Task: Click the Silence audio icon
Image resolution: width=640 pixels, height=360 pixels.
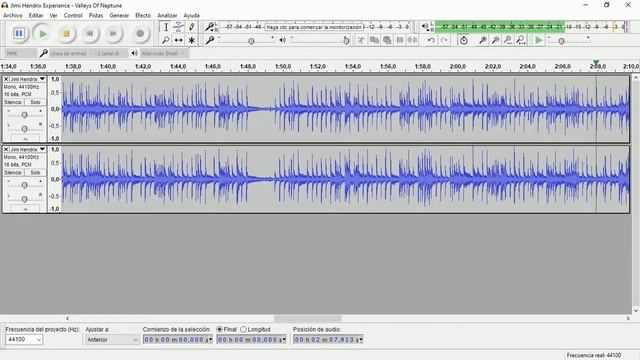Action: 413,40
